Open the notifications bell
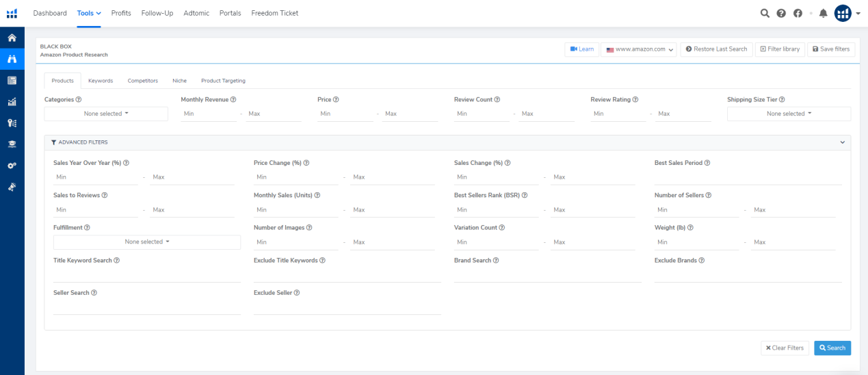The width and height of the screenshot is (868, 375). point(823,13)
